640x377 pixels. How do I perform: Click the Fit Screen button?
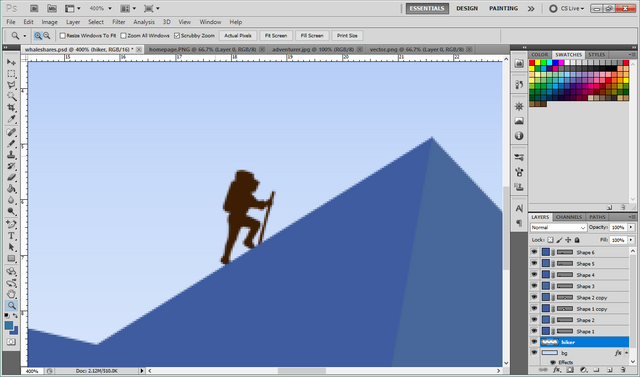(276, 36)
